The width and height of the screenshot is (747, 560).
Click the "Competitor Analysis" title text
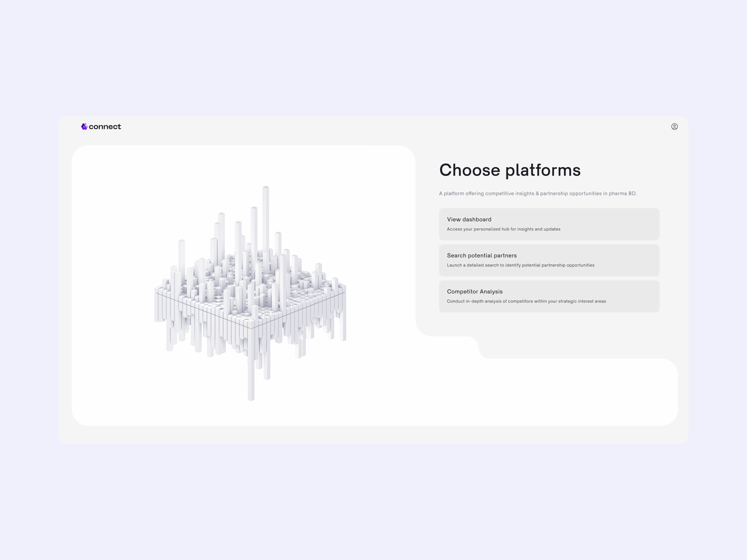point(474,292)
